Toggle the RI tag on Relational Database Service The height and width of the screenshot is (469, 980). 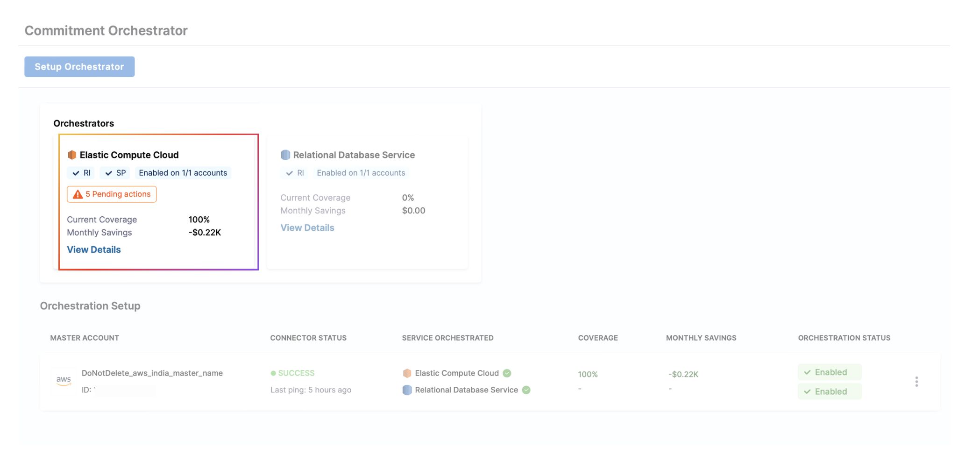point(295,173)
